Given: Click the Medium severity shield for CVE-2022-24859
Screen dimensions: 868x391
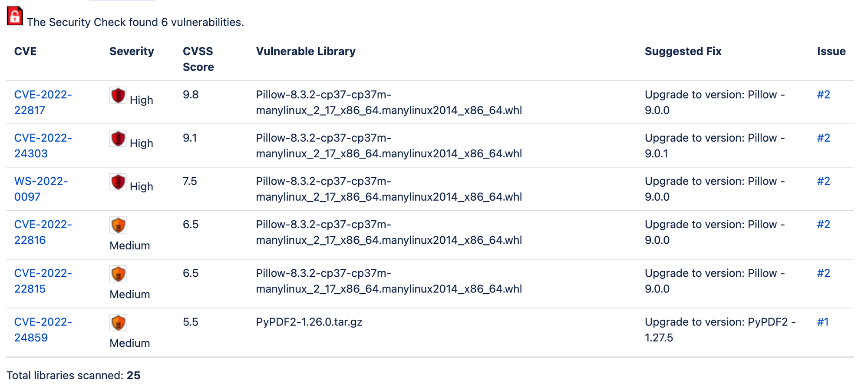Looking at the screenshot, I should [x=118, y=323].
